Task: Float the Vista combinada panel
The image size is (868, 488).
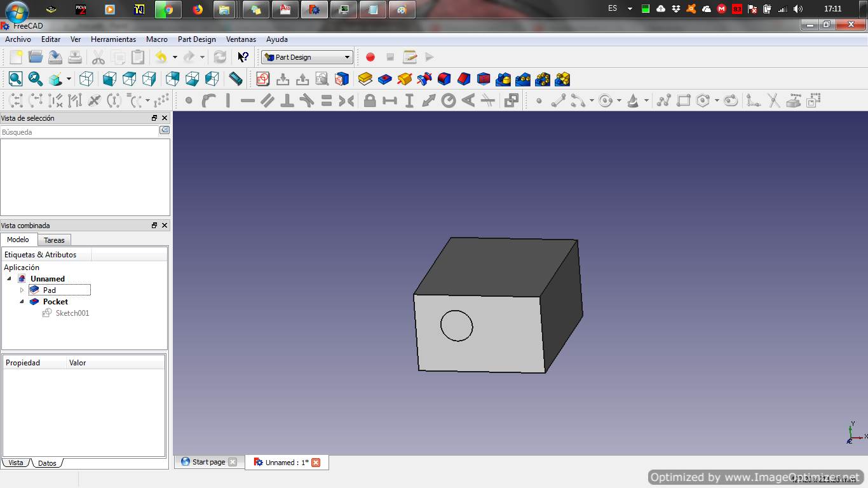Action: 154,226
